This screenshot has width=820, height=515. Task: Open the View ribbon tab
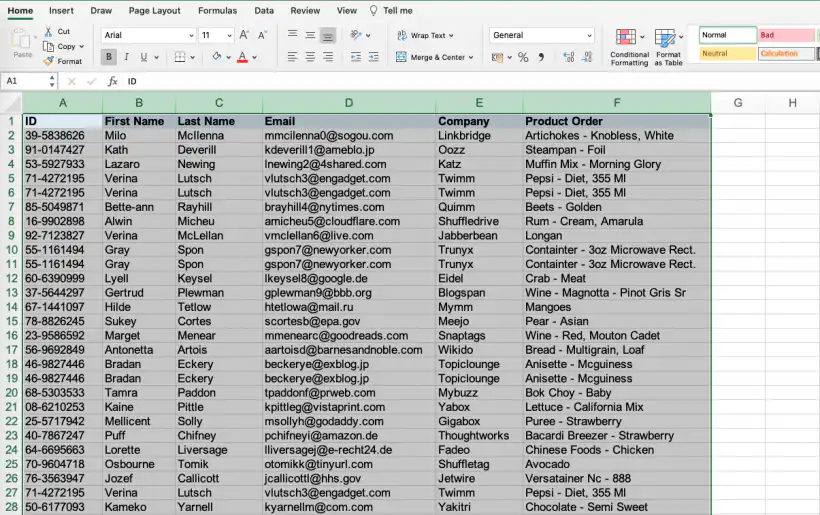(346, 10)
